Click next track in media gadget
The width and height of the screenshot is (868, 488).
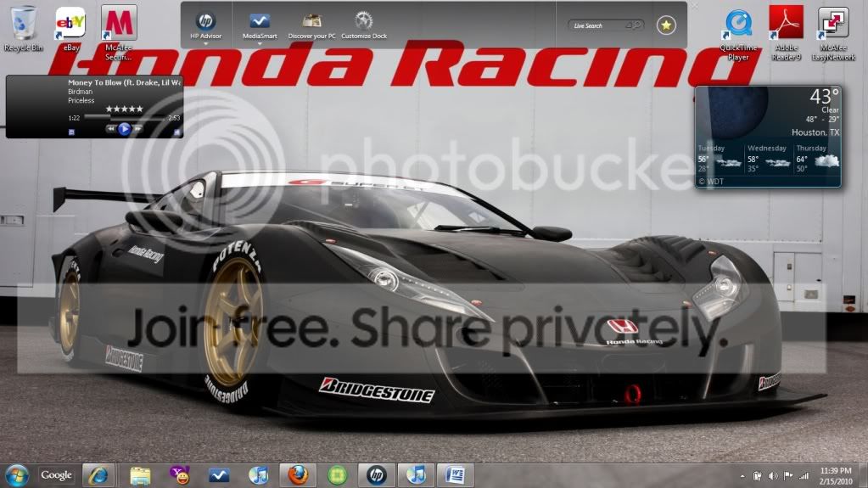[x=137, y=128]
